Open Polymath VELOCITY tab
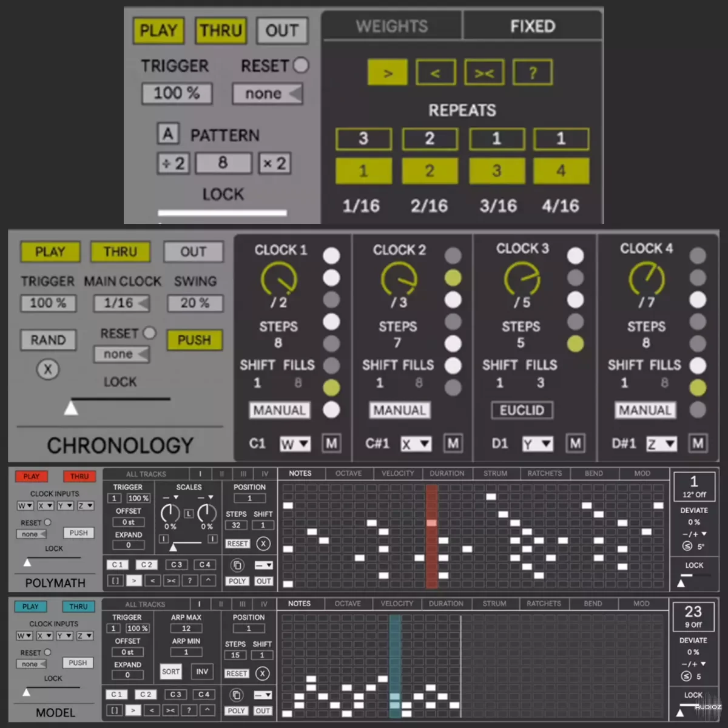Screen dimensions: 728x728 [x=398, y=473]
